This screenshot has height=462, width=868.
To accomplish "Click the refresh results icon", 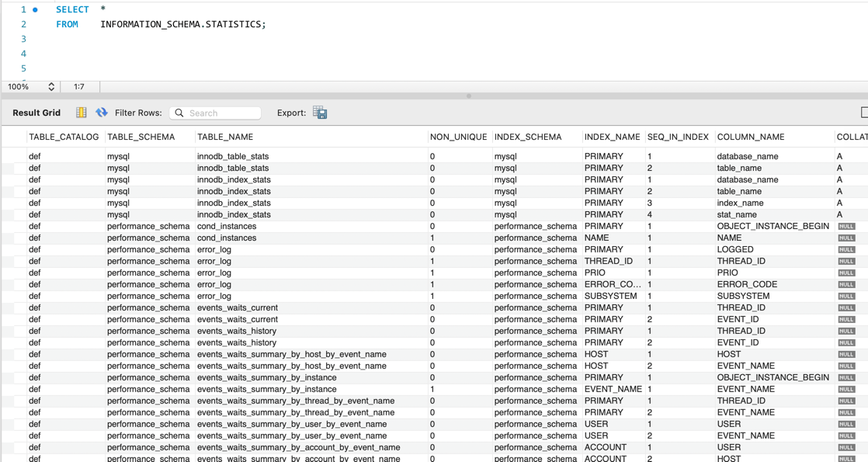I will pyautogui.click(x=102, y=113).
